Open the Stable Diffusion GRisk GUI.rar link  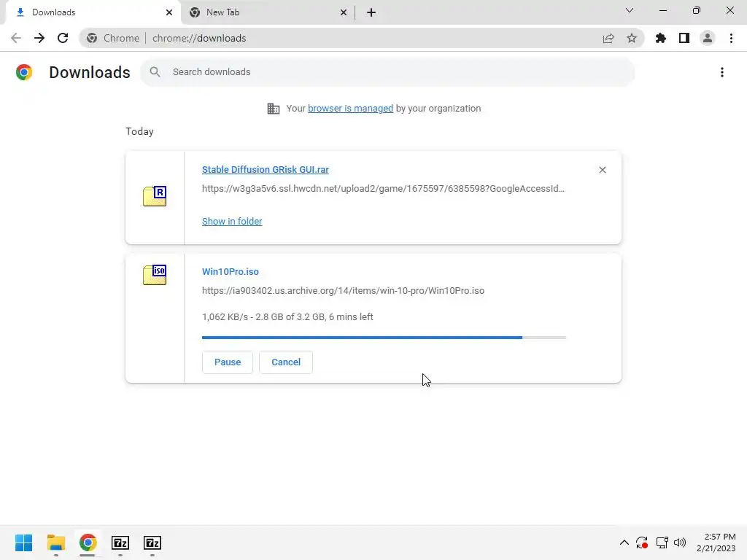[x=266, y=169]
